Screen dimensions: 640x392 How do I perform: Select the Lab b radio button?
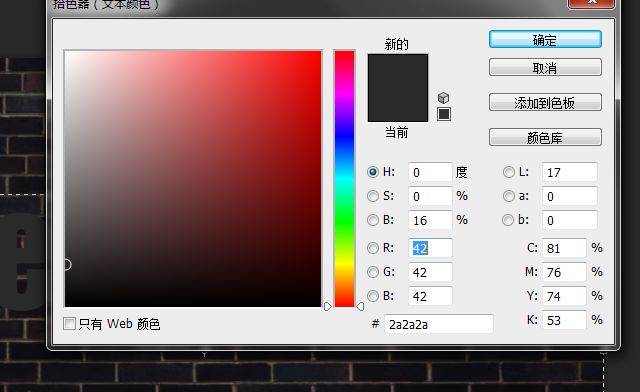click(508, 220)
